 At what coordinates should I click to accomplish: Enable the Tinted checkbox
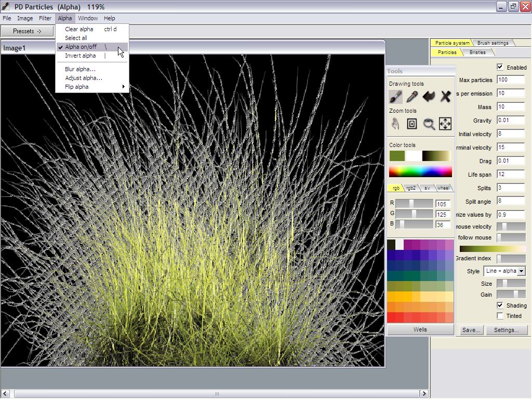pos(500,316)
